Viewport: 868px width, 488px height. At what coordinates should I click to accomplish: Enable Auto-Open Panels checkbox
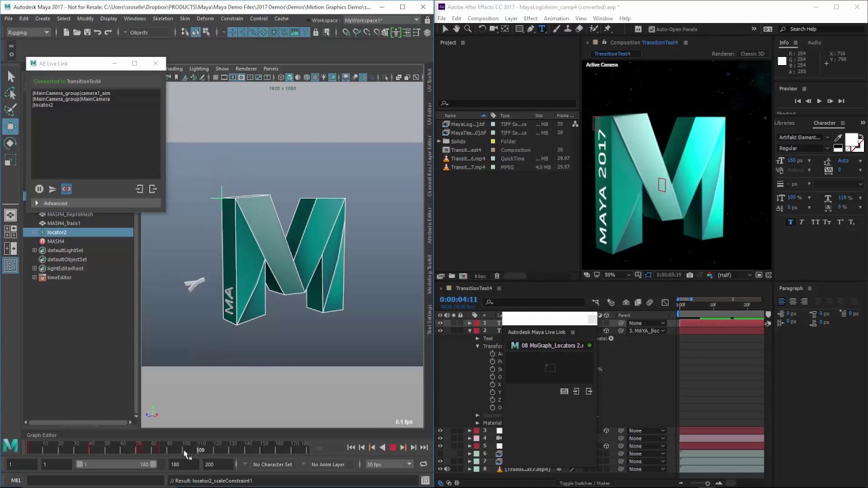pos(652,29)
